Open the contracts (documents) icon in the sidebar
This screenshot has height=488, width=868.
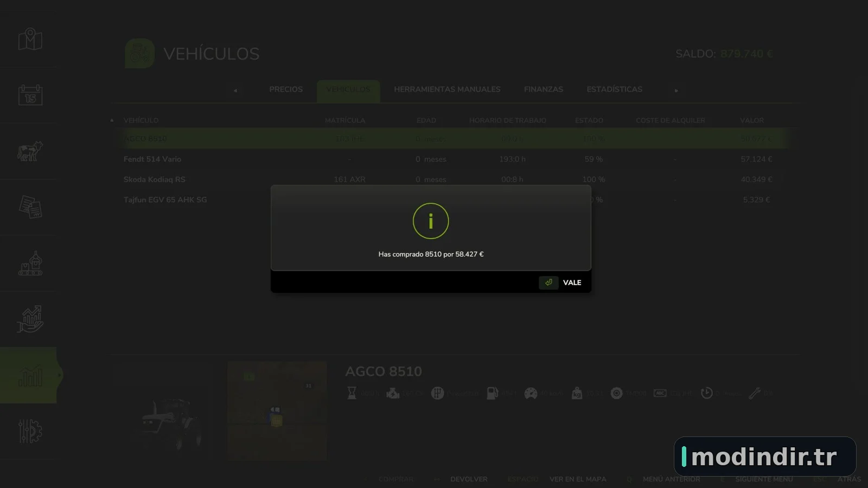click(x=30, y=207)
